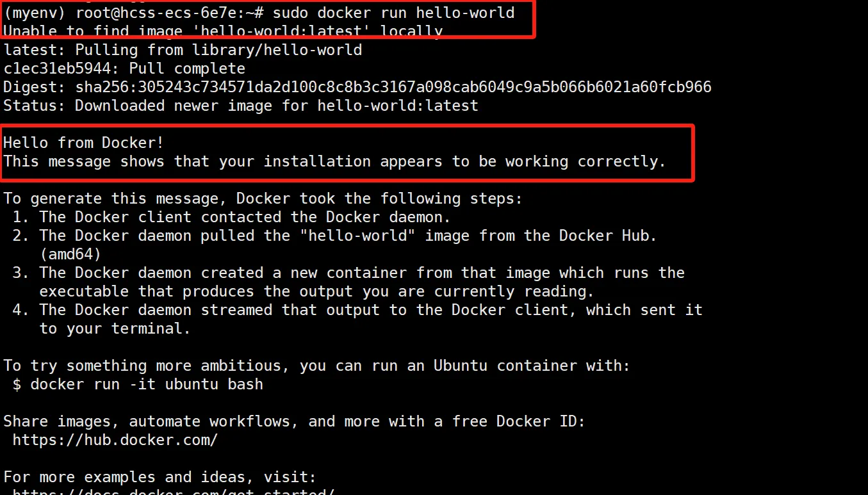Image resolution: width=868 pixels, height=495 pixels.
Task: Click the "sudo docker run hello-world" command
Action: coord(393,12)
